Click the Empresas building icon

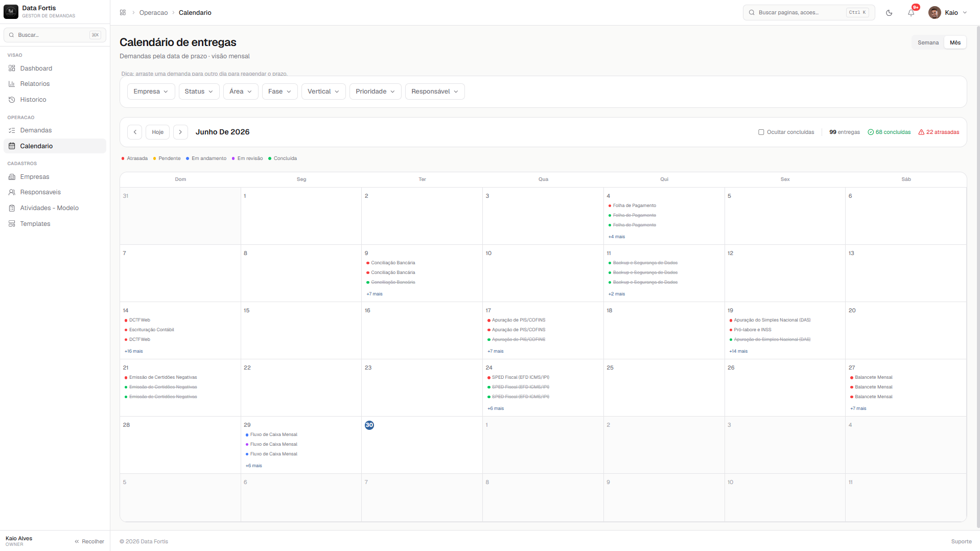coord(12,177)
